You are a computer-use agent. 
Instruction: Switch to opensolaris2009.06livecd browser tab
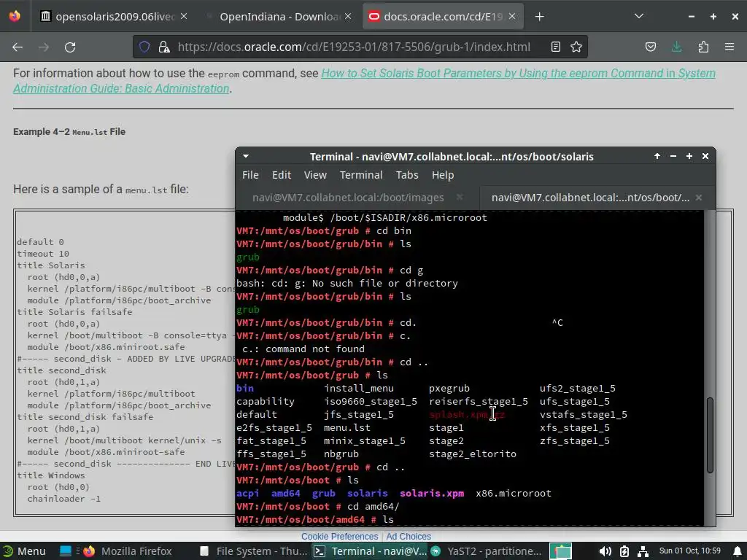113,17
